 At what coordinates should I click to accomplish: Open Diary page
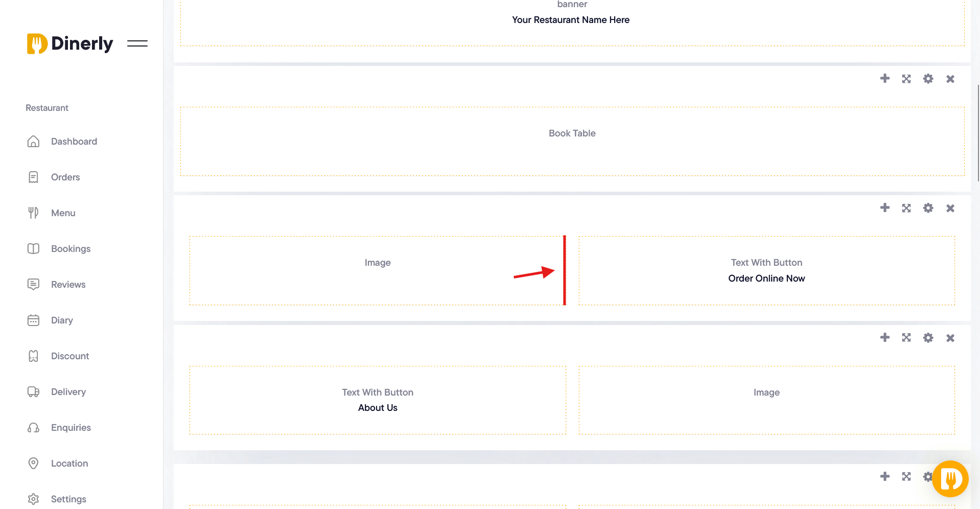pos(62,320)
